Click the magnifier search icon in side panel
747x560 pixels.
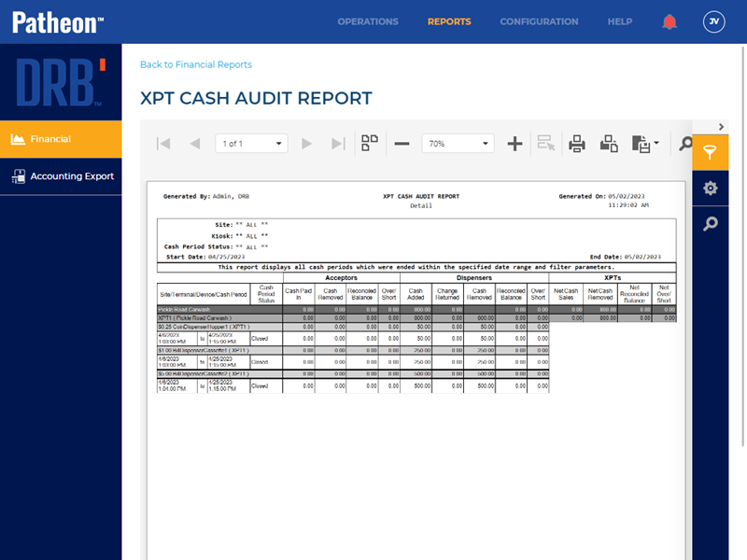click(710, 223)
